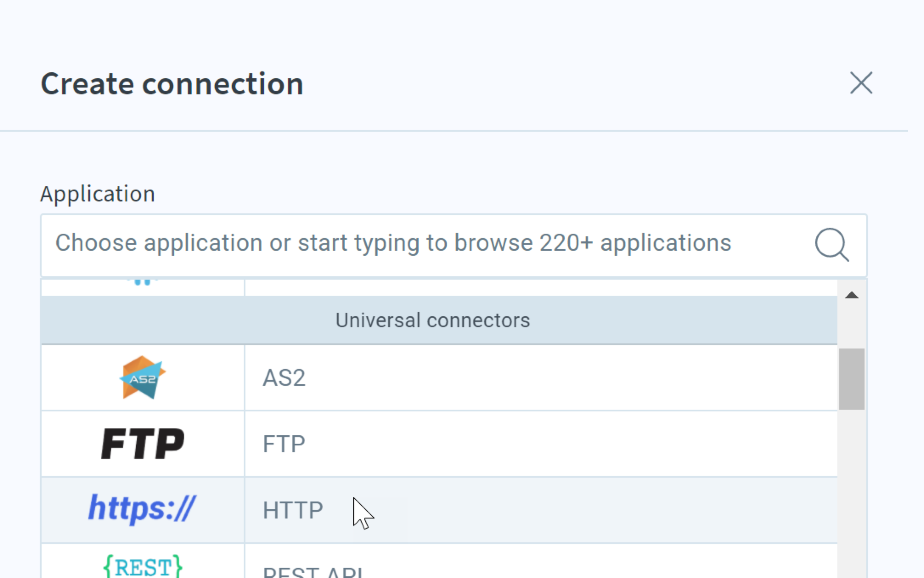
Task: Select the FTP application entry
Action: (x=439, y=444)
